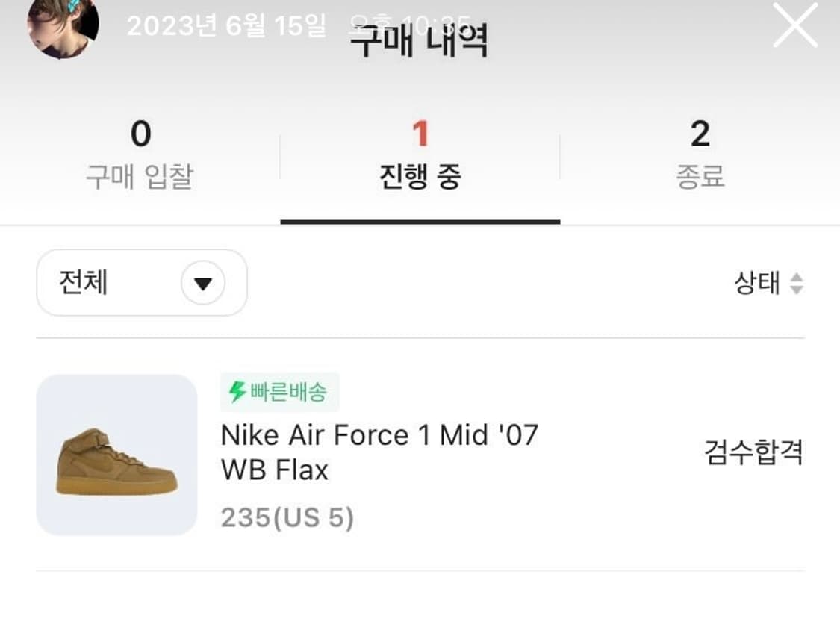Viewport: 840px width, 642px height.
Task: Click the circled down-arrow in 전체 filter
Action: [x=203, y=284]
